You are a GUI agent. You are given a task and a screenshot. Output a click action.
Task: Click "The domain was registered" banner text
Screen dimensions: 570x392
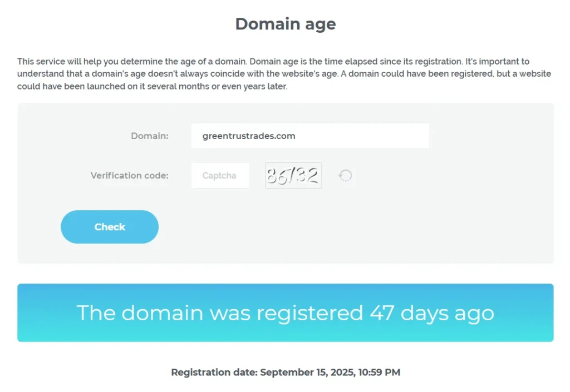[220, 313]
